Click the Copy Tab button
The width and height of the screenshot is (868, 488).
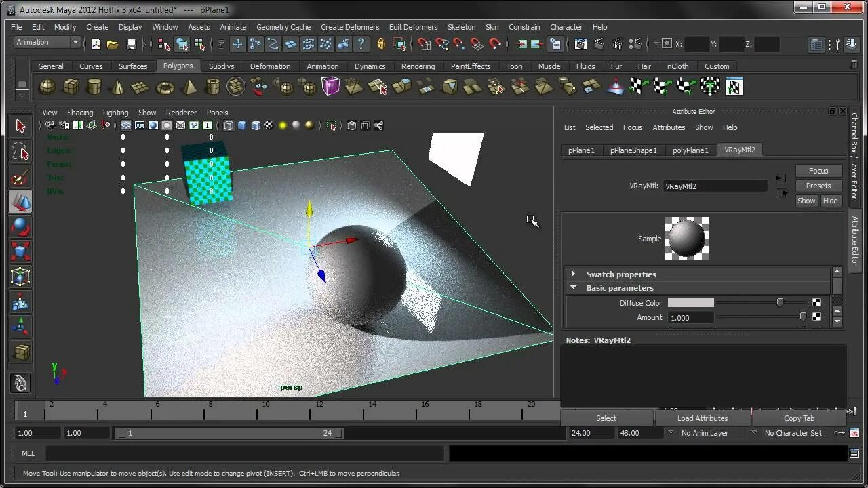[x=799, y=418]
